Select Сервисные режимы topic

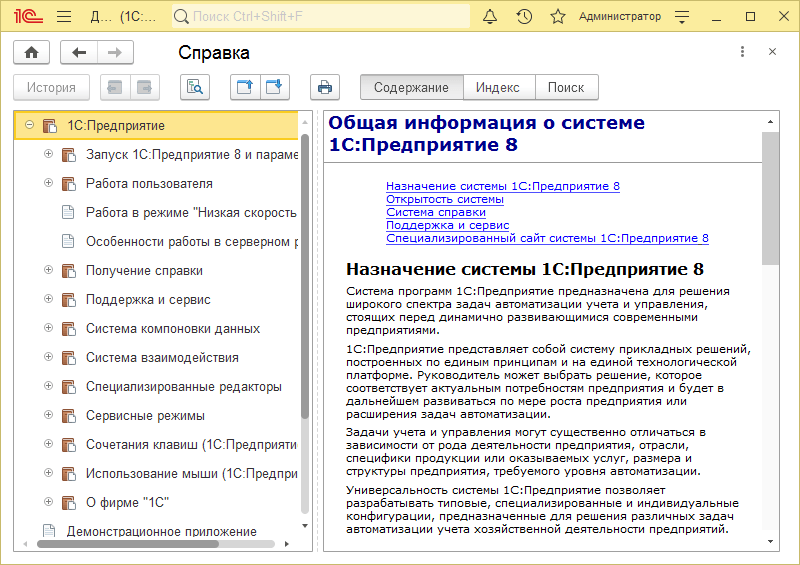click(x=145, y=416)
